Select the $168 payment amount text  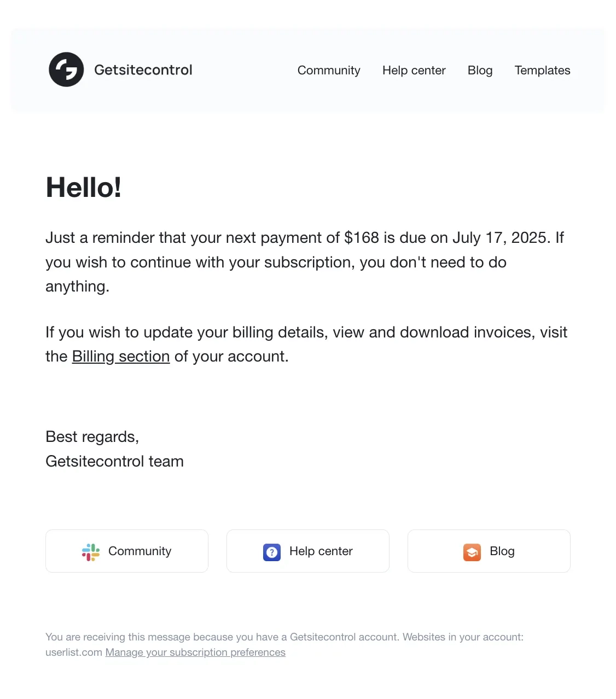point(362,237)
